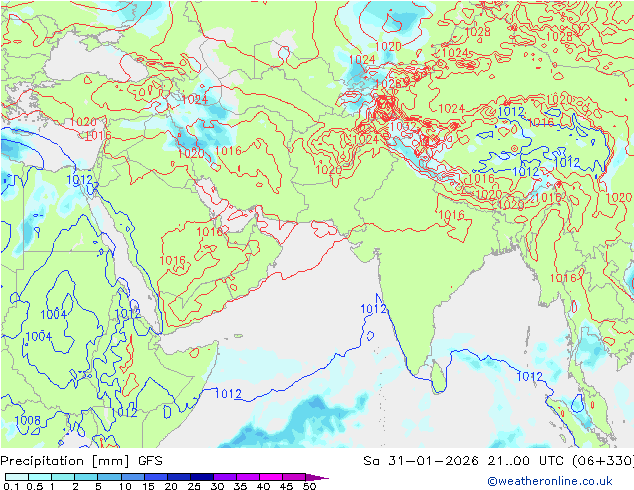Select legend color segment between 0.1 and 0.5

[x=17, y=477]
